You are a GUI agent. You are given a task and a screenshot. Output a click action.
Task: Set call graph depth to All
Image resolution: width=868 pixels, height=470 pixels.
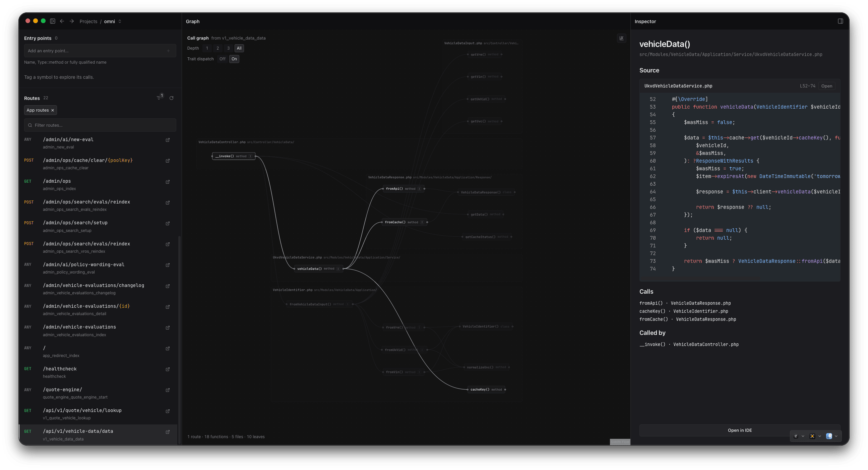coord(239,48)
